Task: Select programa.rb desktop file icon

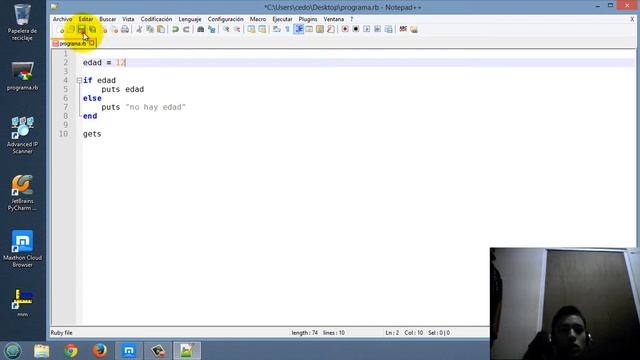Action: (22, 76)
